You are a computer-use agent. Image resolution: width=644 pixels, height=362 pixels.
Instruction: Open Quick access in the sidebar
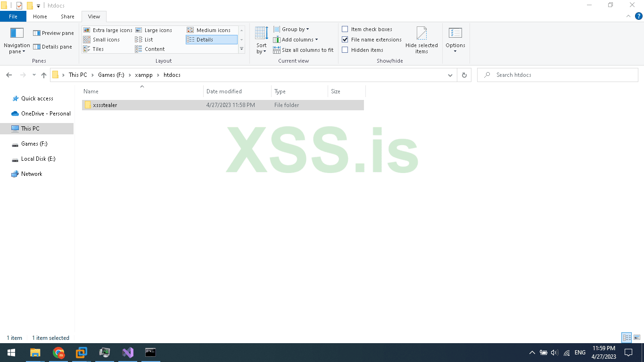(x=37, y=99)
